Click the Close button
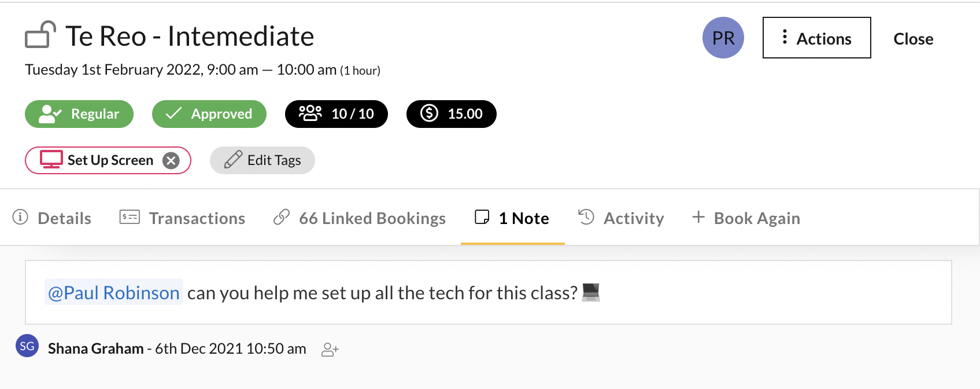The image size is (980, 389). click(914, 39)
